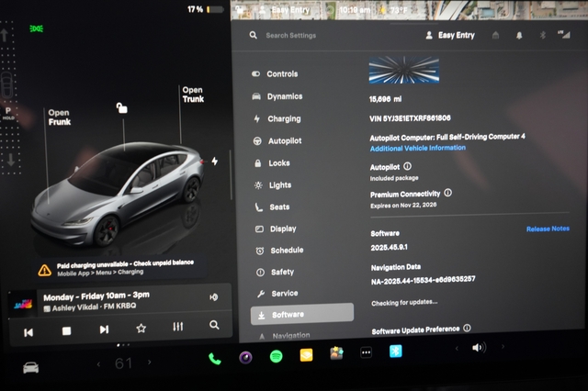Tap Easy Entry profile in top status bar
Viewport: 588px width, 391px height.
(x=286, y=10)
